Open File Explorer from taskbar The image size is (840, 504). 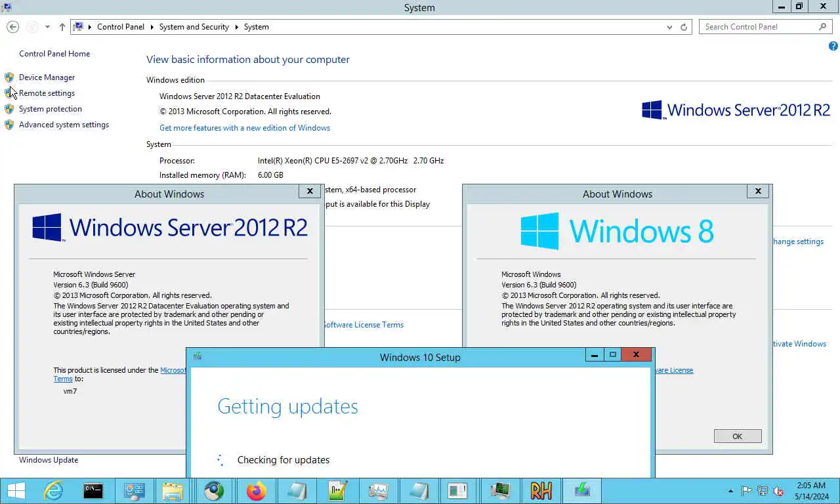click(173, 491)
